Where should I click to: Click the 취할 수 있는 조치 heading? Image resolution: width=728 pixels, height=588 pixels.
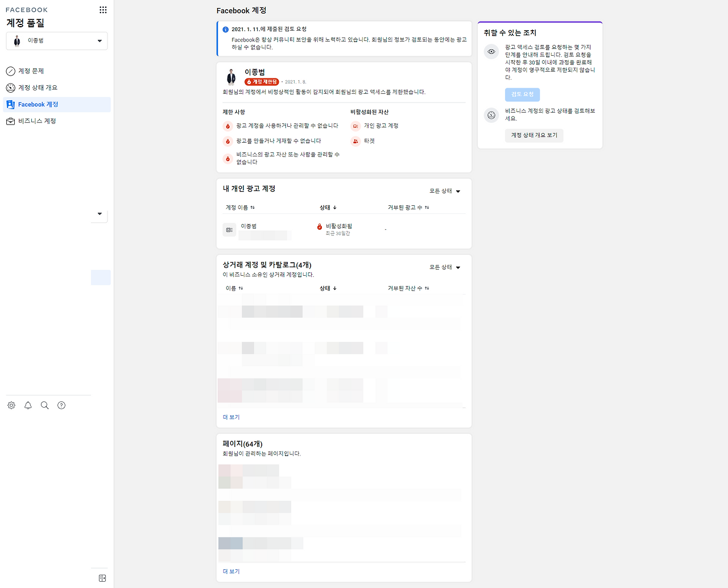tap(510, 33)
